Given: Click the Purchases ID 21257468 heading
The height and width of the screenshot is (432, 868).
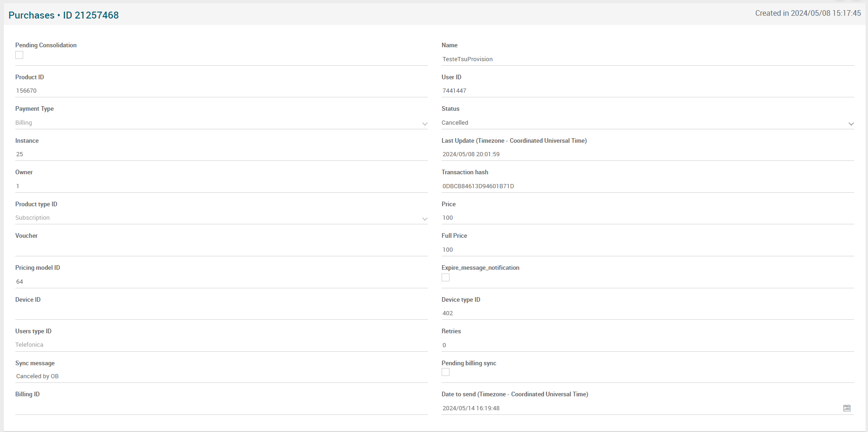Looking at the screenshot, I should 63,15.
